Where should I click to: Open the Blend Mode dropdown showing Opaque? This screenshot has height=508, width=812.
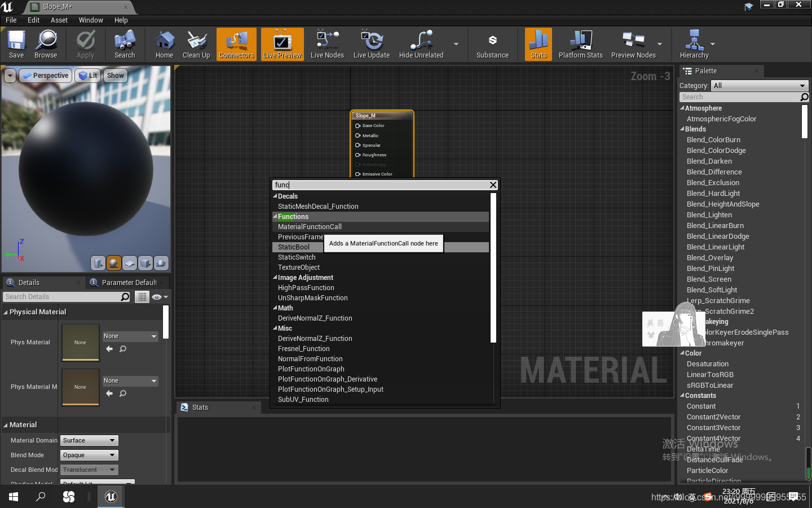[x=89, y=455]
